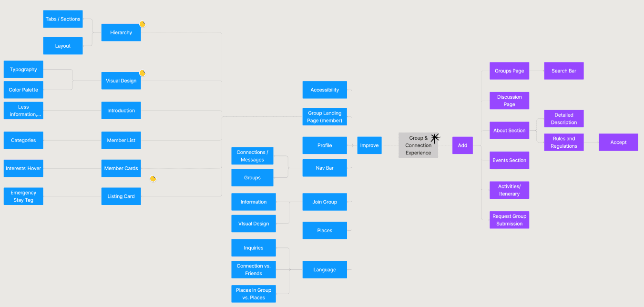Open the comment marker near Member Cards
This screenshot has width=644, height=307.
[x=153, y=178]
